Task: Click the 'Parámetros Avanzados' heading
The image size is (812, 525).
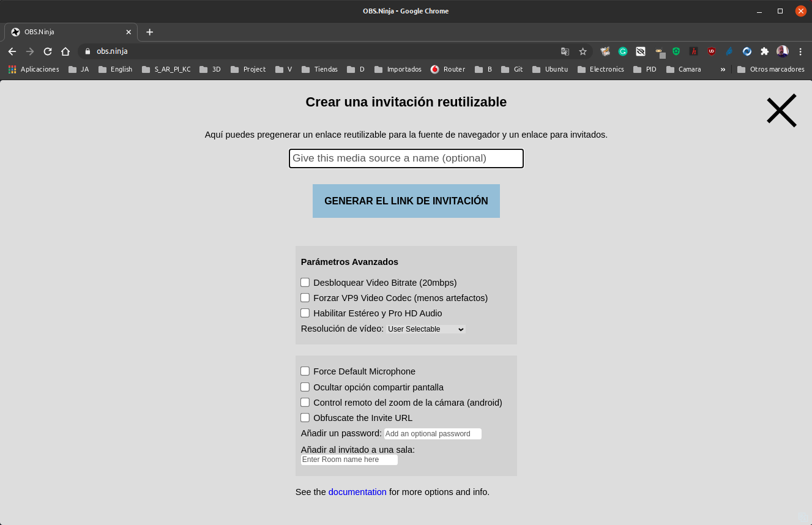Action: click(x=349, y=262)
